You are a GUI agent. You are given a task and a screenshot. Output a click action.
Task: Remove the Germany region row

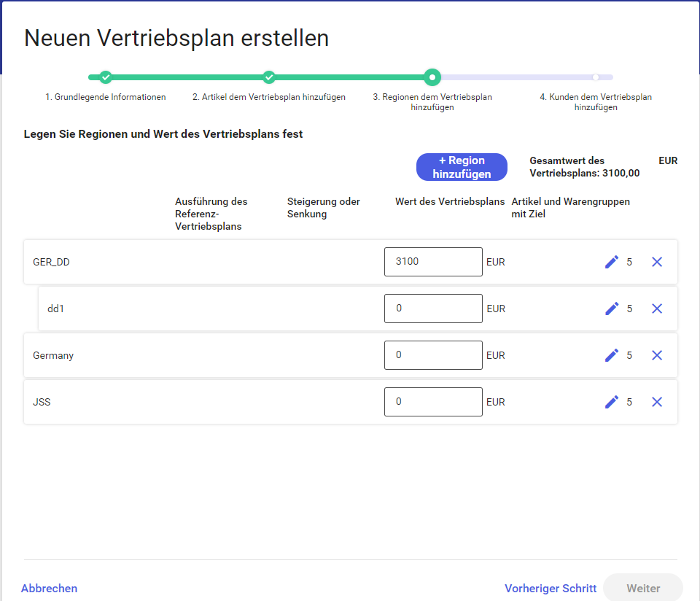pos(657,355)
